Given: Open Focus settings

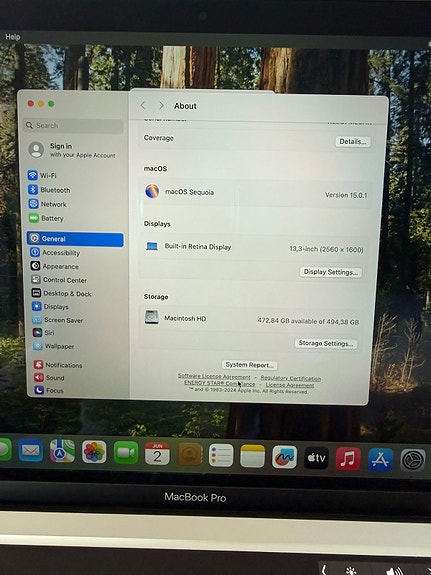Looking at the screenshot, I should [x=49, y=391].
